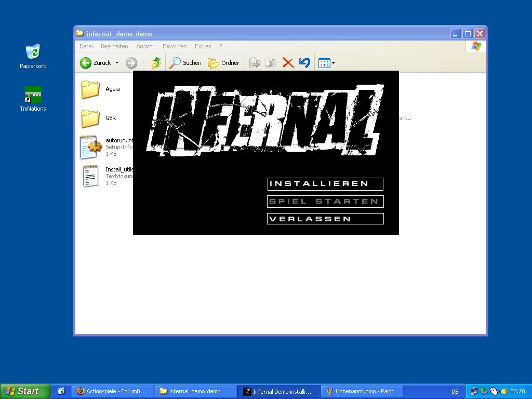Click the mouse tray icon

(x=494, y=391)
